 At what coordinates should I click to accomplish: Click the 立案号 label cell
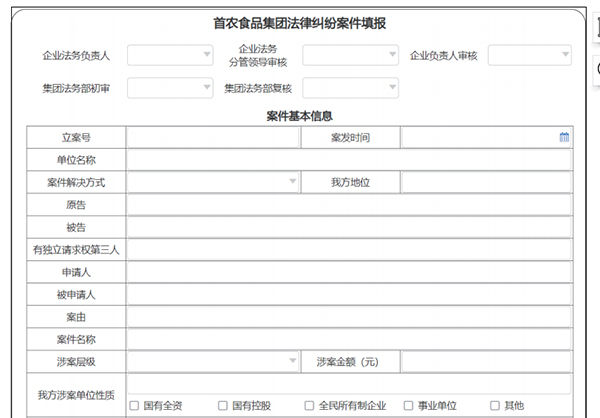[x=76, y=137]
